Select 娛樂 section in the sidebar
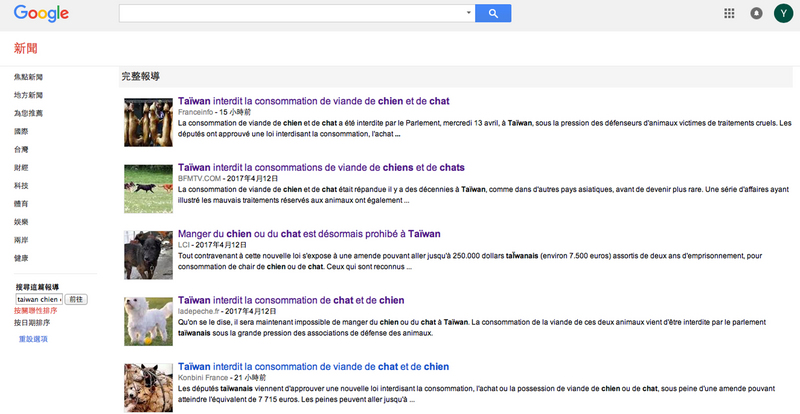 click(21, 222)
